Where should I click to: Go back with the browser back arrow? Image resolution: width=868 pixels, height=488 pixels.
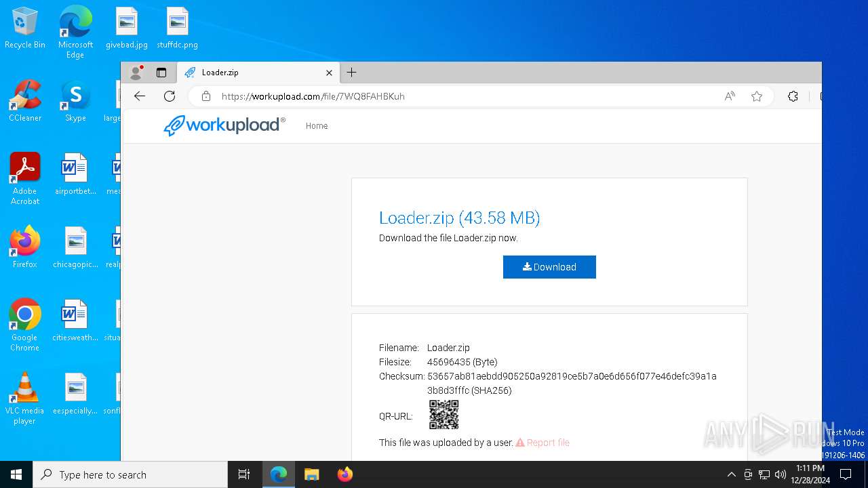click(140, 96)
